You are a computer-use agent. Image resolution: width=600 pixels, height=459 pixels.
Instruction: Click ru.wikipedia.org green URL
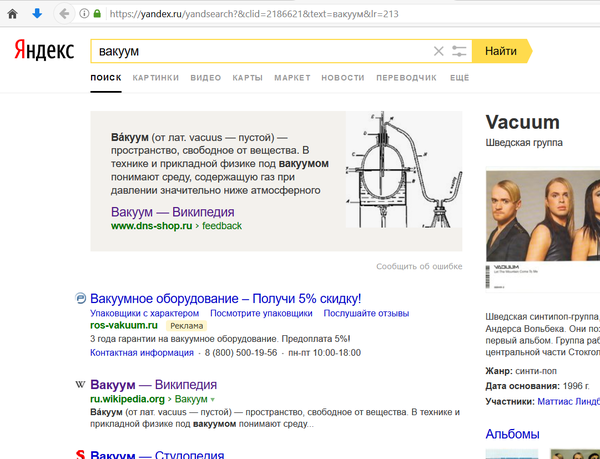[127, 399]
